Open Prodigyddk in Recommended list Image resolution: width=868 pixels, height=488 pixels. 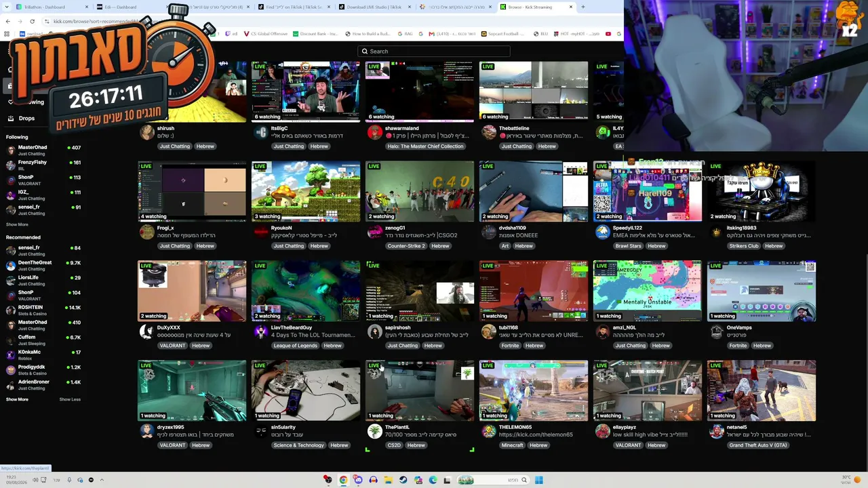(x=42, y=369)
